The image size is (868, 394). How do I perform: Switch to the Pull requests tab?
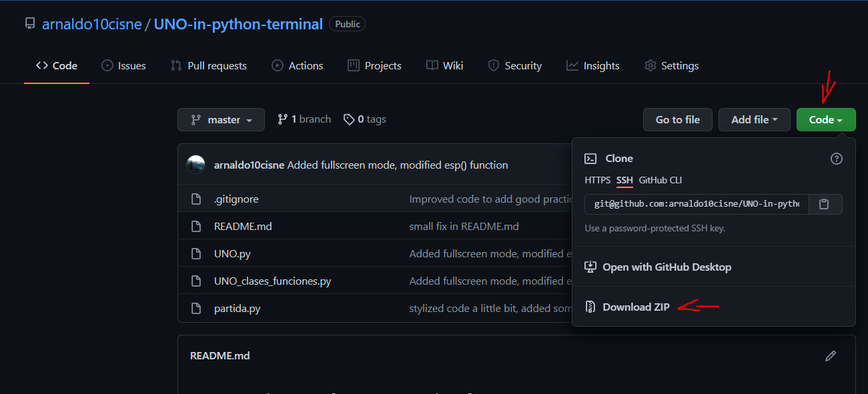coord(209,65)
